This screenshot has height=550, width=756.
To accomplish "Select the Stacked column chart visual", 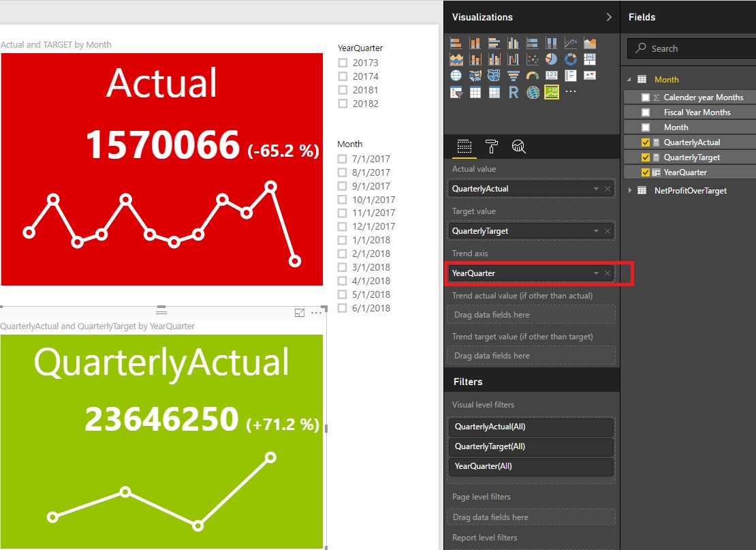I will (475, 44).
